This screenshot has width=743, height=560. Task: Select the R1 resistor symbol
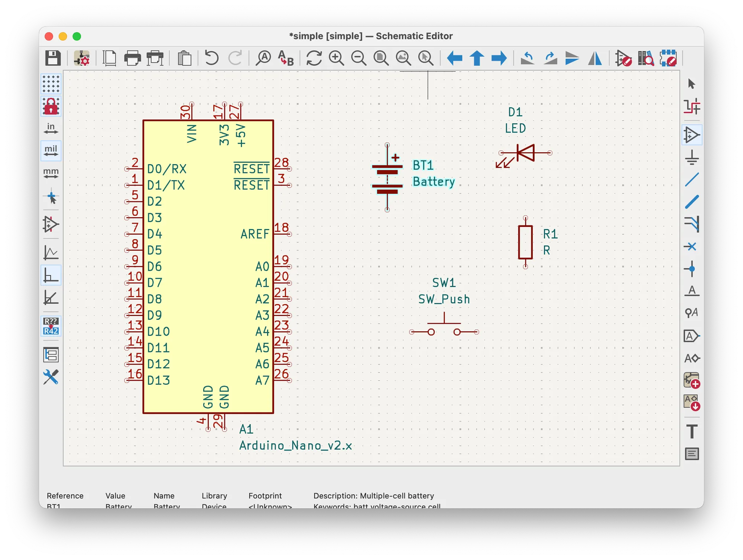[x=525, y=242]
